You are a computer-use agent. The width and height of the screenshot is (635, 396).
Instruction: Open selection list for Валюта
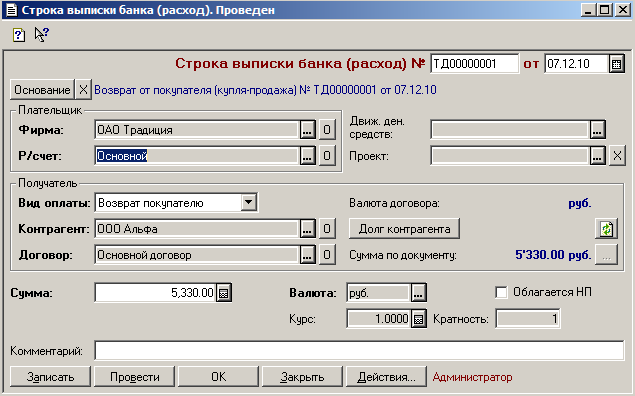(x=418, y=293)
